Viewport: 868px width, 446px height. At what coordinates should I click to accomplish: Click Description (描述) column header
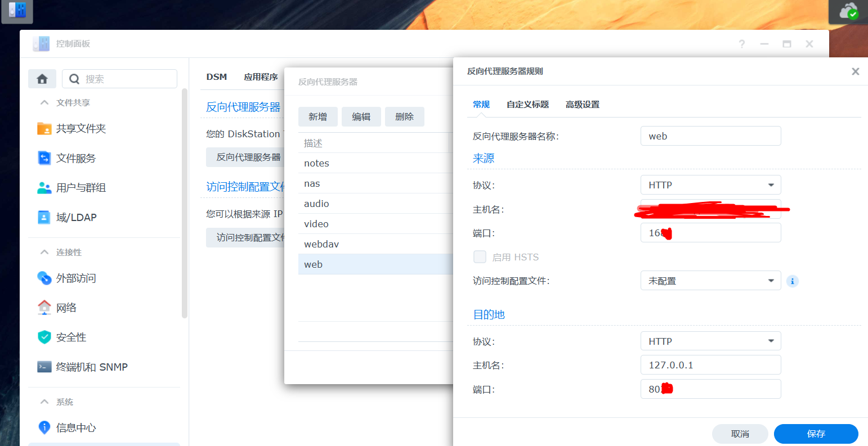tap(374, 143)
